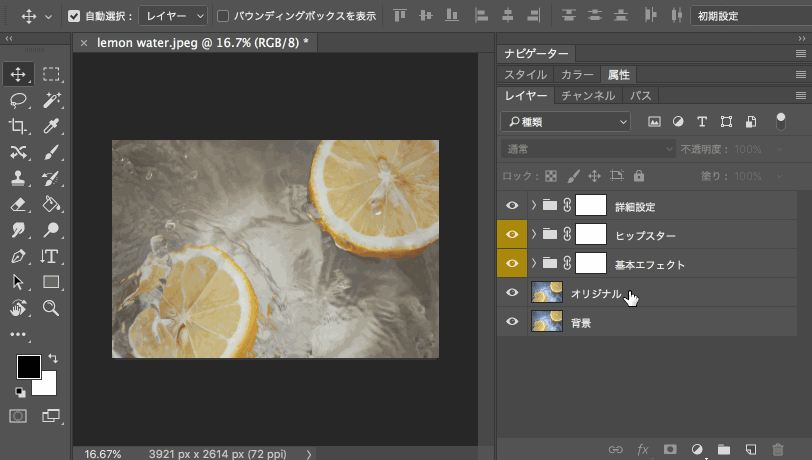Select the Magic Wand tool
This screenshot has width=812, height=460.
pyautogui.click(x=51, y=100)
